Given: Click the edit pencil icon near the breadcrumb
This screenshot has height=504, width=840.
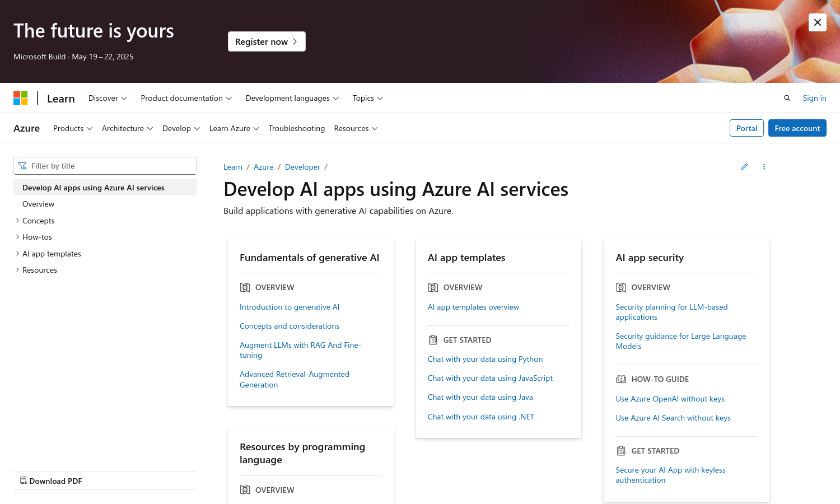Looking at the screenshot, I should 744,166.
